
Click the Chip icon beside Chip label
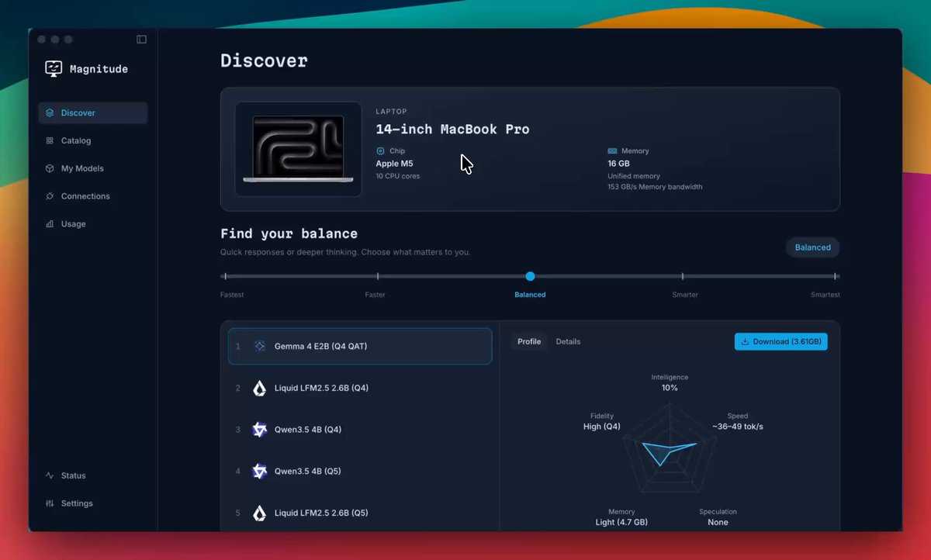click(x=380, y=151)
